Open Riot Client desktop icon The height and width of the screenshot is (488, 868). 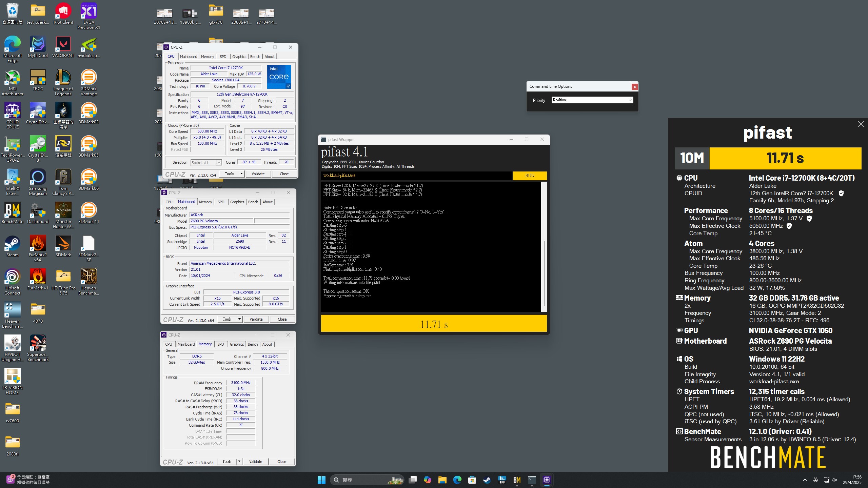click(x=63, y=14)
